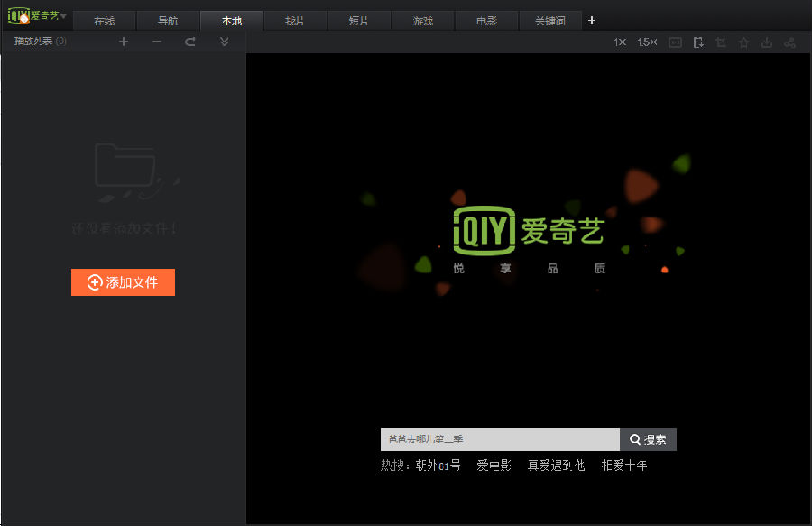Open the 爱电影 hot search link
The image size is (812, 526).
494,466
